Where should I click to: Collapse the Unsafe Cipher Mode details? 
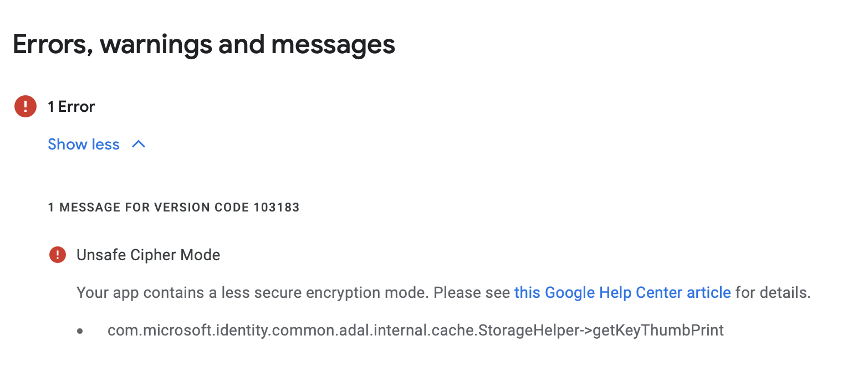click(x=84, y=144)
